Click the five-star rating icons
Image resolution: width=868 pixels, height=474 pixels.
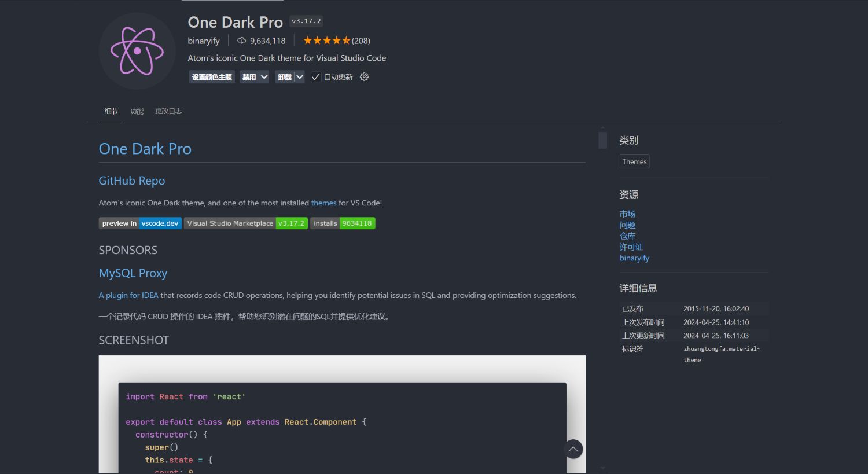[327, 41]
